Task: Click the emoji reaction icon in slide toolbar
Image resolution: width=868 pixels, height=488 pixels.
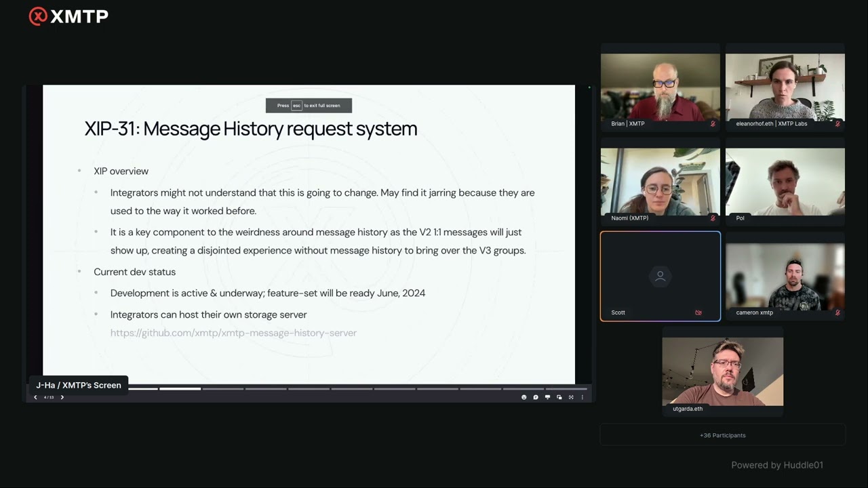Action: [x=524, y=397]
